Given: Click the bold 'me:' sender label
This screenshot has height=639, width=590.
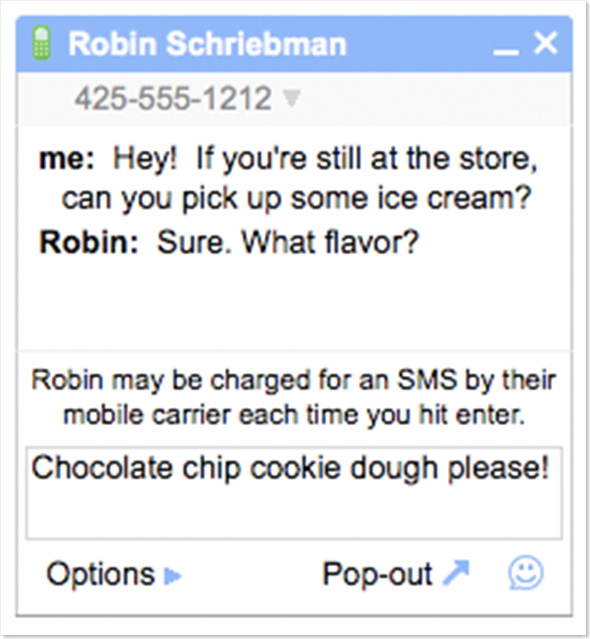Looking at the screenshot, I should (x=66, y=159).
